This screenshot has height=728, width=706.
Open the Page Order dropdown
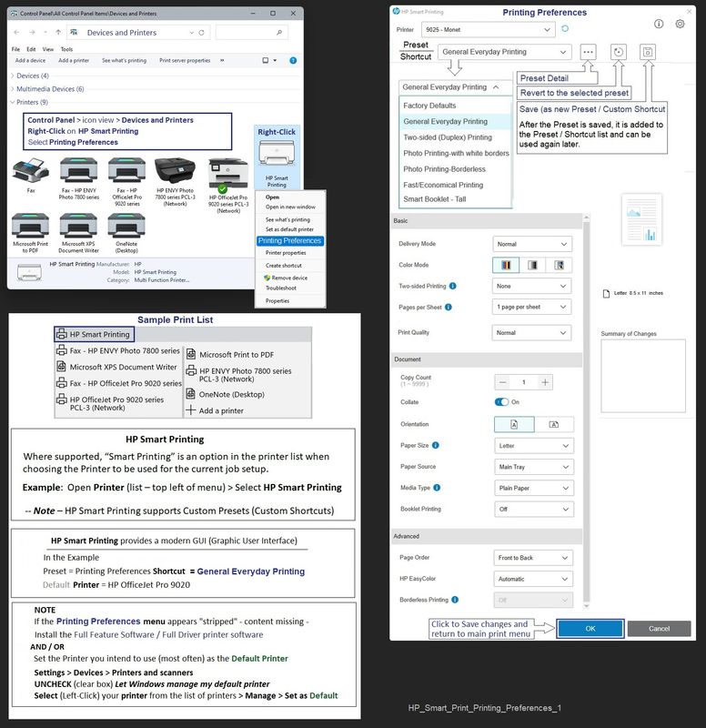pos(533,558)
